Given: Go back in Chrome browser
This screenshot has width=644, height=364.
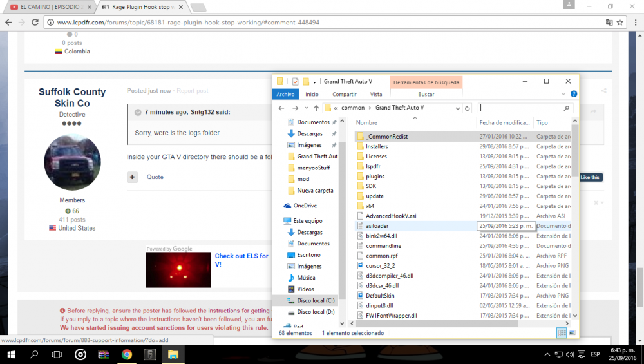Looking at the screenshot, I should [8, 22].
